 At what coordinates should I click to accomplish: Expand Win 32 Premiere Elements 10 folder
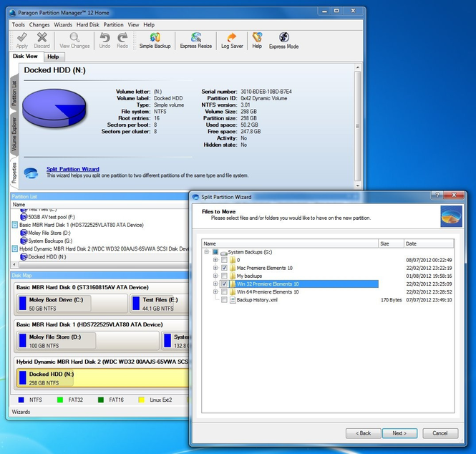tap(215, 284)
